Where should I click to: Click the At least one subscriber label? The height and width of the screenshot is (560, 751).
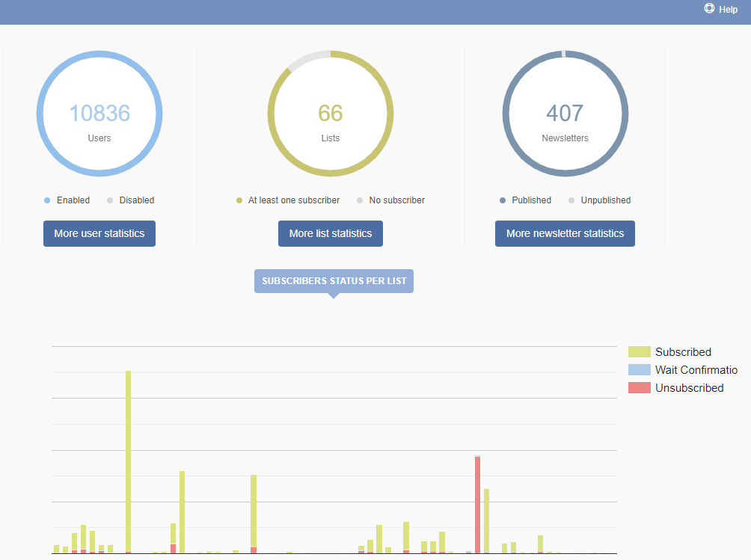294,200
